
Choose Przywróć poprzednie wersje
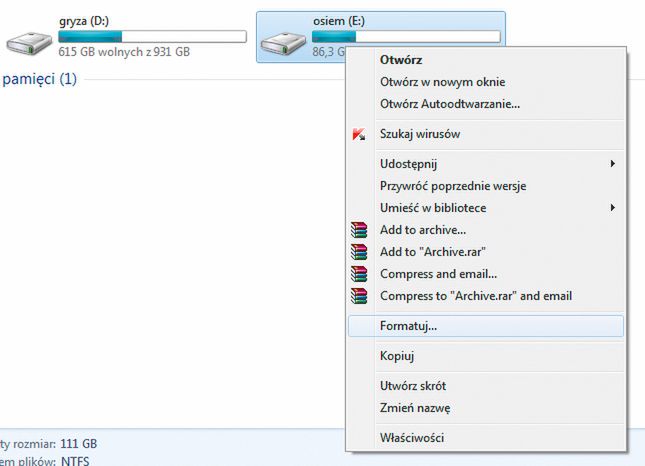pos(486,186)
